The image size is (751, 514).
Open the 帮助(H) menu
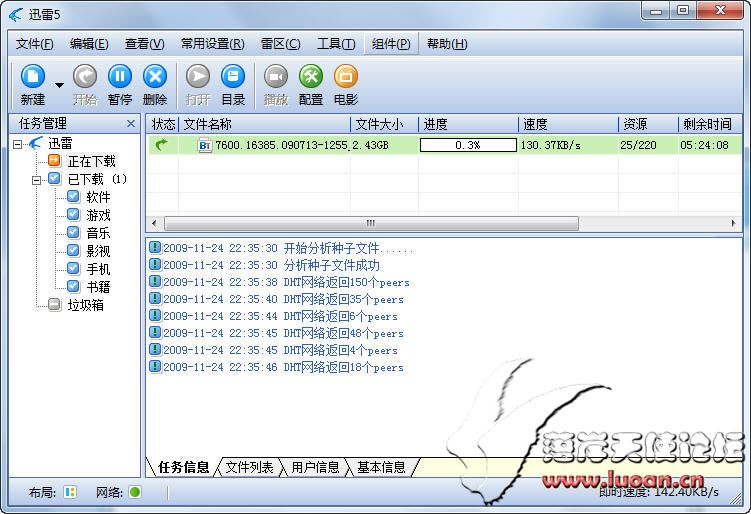447,44
